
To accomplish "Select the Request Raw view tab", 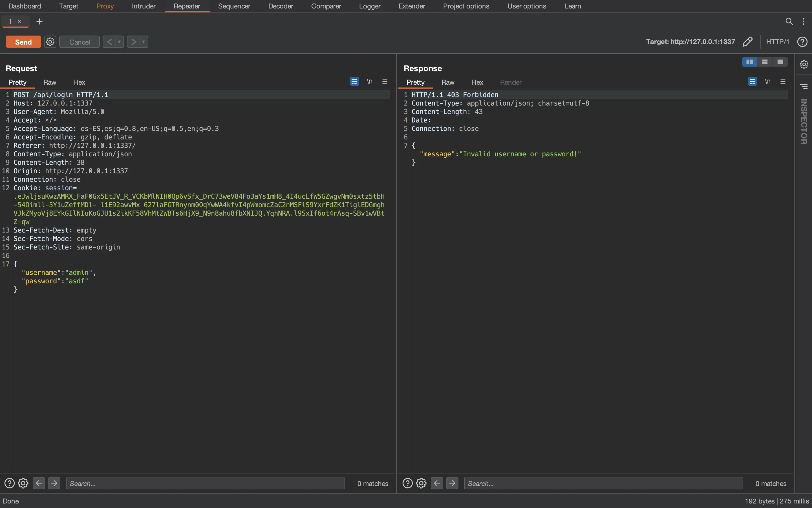I will (x=50, y=82).
